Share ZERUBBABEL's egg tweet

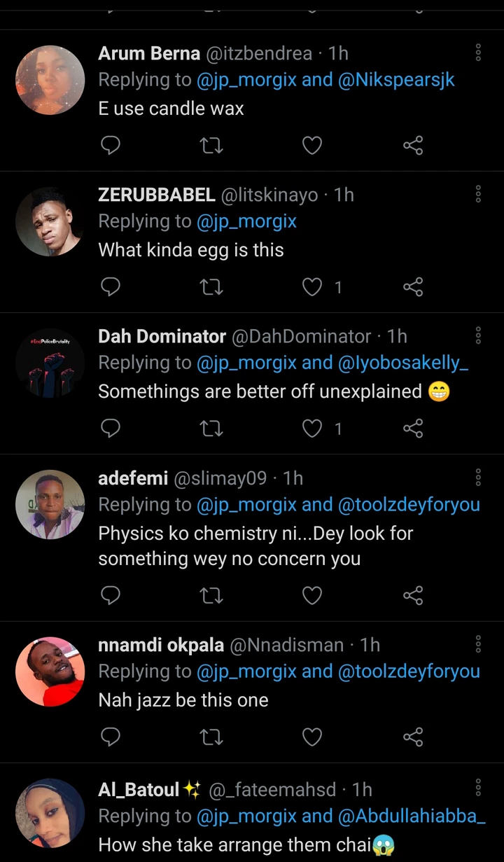pos(413,286)
